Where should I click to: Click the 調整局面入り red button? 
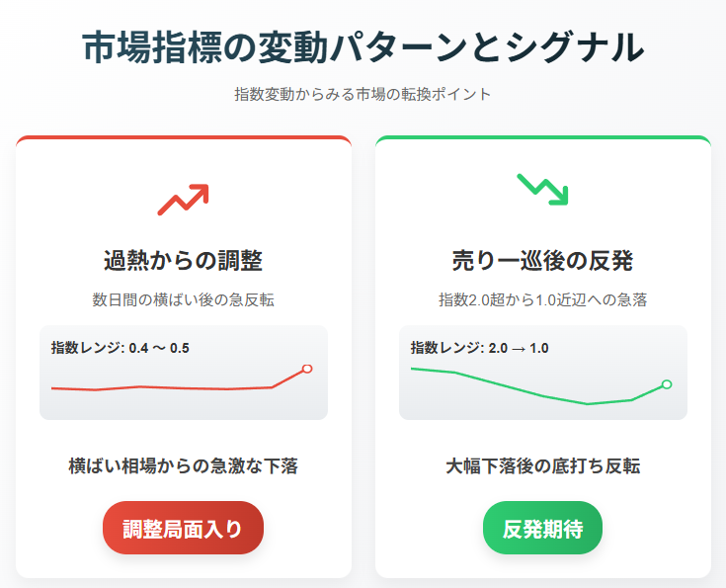[x=184, y=528]
